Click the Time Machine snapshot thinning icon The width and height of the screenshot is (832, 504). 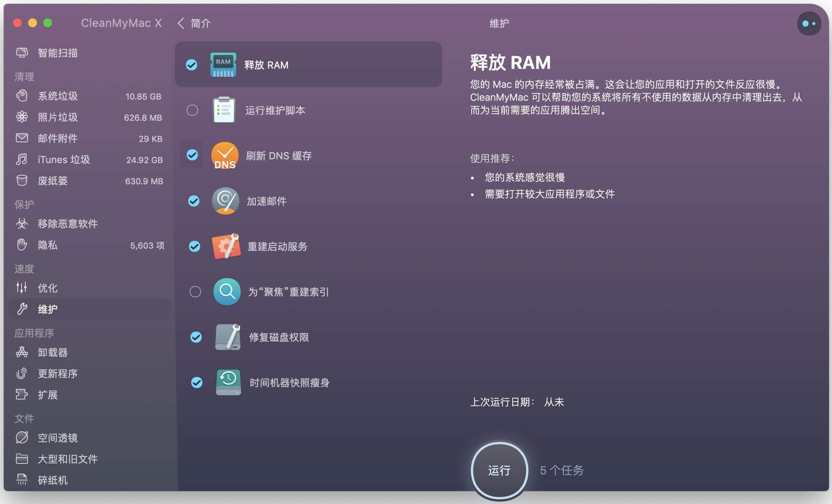pyautogui.click(x=228, y=382)
